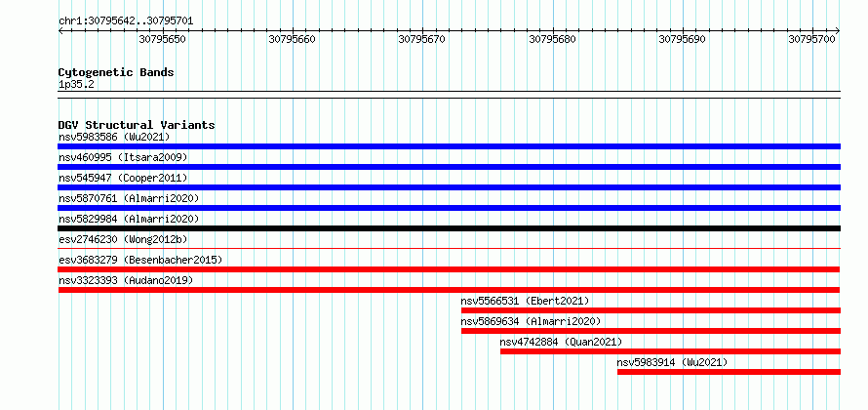The height and width of the screenshot is (410, 868).
Task: Click the blue bar for nsv460995
Action: (x=449, y=167)
